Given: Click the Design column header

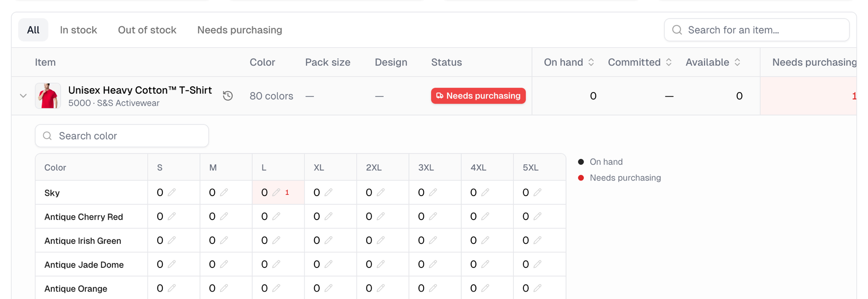Looking at the screenshot, I should [391, 62].
